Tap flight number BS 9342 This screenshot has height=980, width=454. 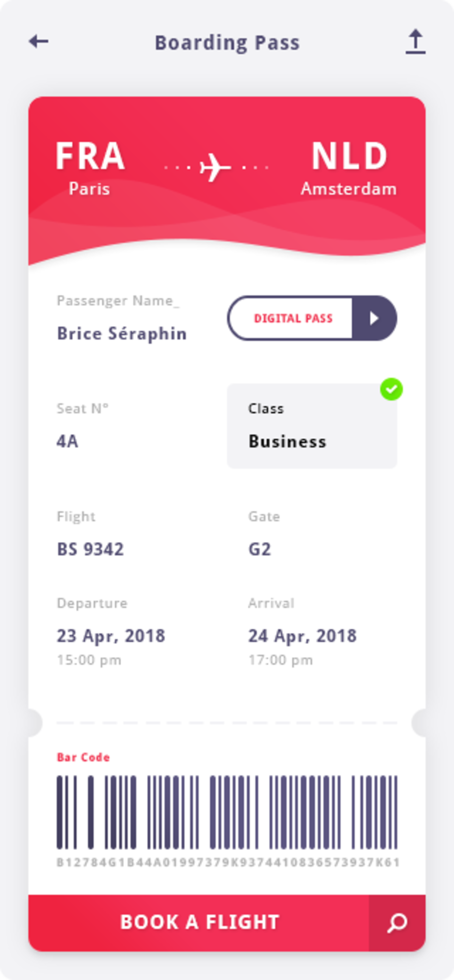(x=90, y=549)
